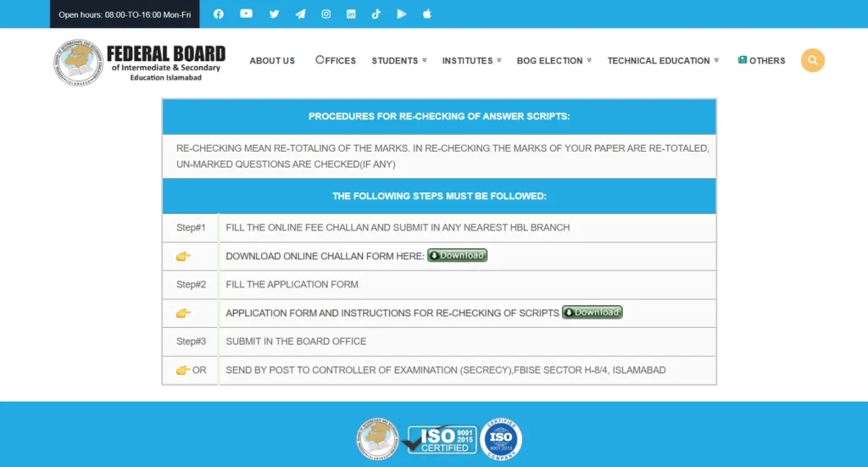Click ISO 9001:2015 Certified badge

tap(441, 440)
